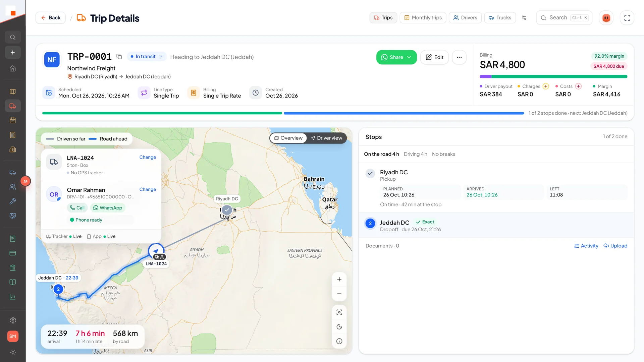The image size is (644, 362).
Task: Click the billing margin breakdown bar
Action: [x=553, y=77]
